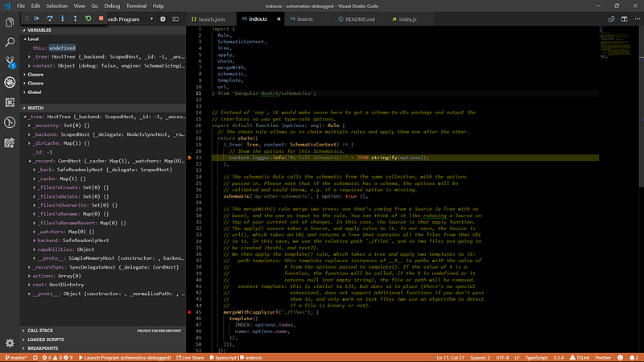The width and height of the screenshot is (644, 362).
Task: Select the _recordSync: SyncDelegateHost watch entry
Action: (x=105, y=267)
